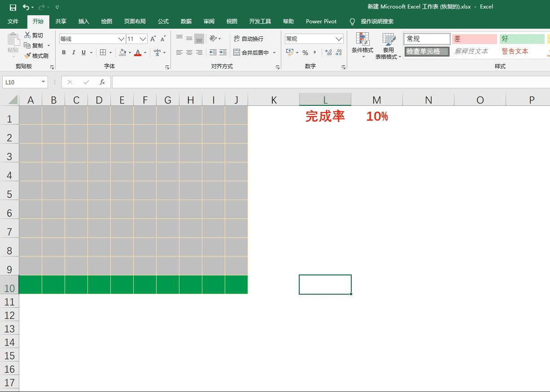
Task: Click the comma style icon
Action: tap(314, 52)
